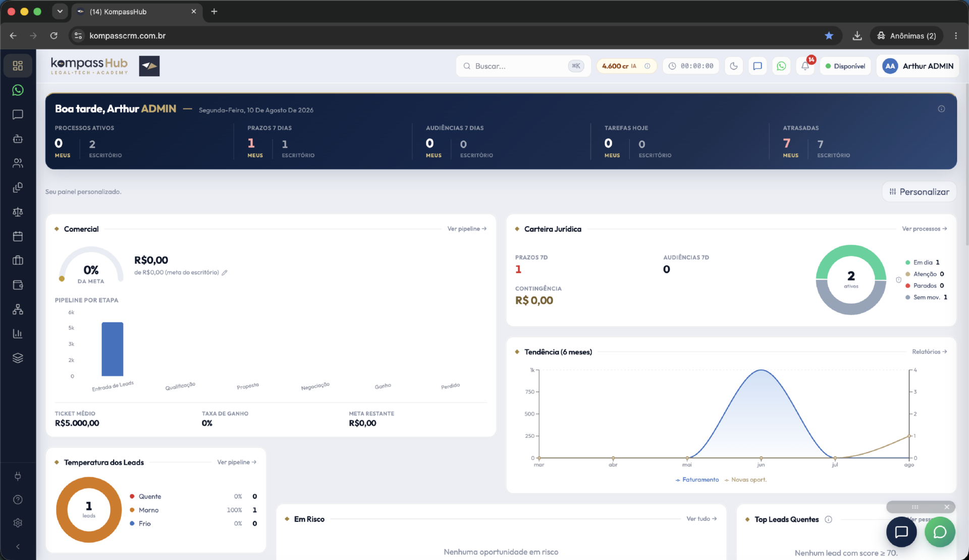
Task: Open the Arthur ADMIN user menu
Action: [918, 66]
